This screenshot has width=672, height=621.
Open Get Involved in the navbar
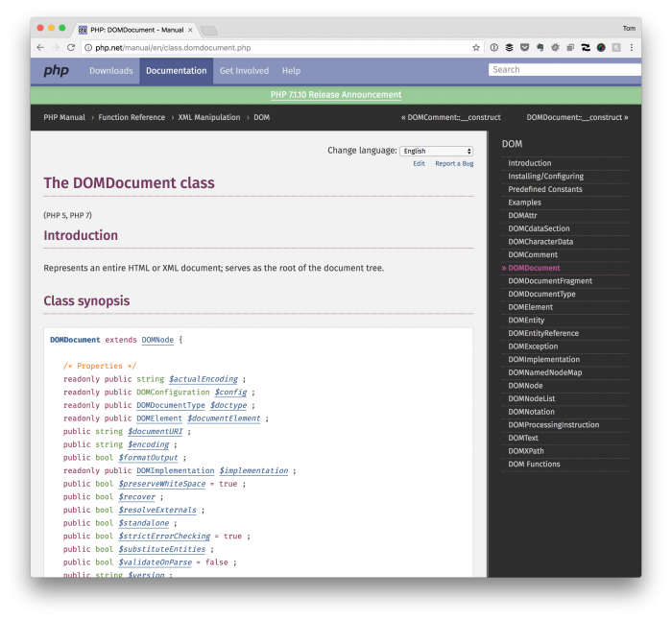click(x=244, y=71)
